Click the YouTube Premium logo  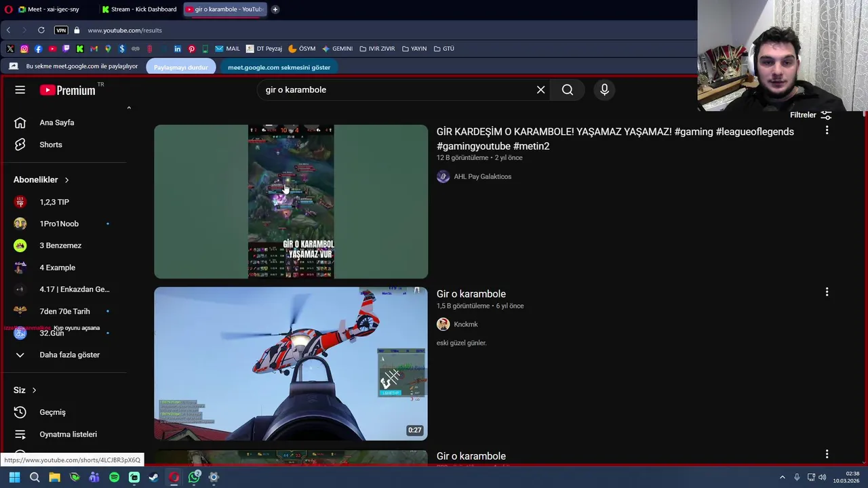click(x=67, y=90)
